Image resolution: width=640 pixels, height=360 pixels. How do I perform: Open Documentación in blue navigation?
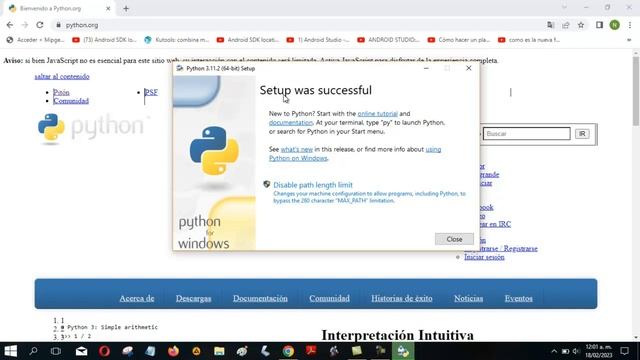[x=260, y=298]
